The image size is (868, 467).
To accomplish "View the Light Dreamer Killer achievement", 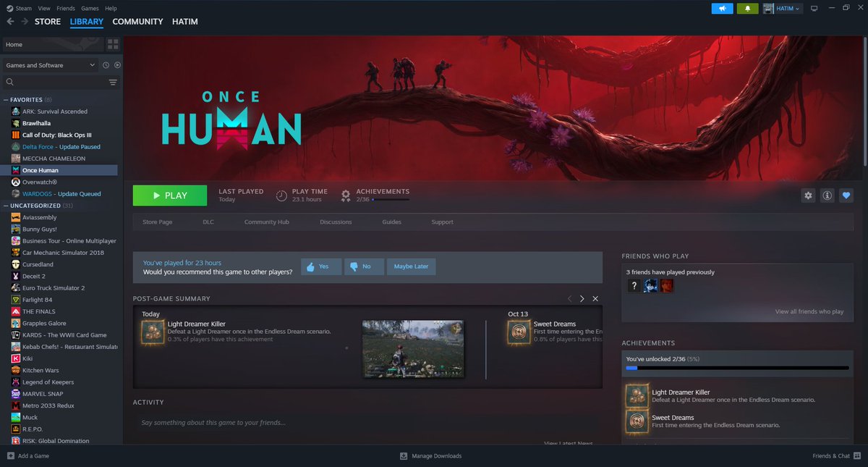I will 737,395.
